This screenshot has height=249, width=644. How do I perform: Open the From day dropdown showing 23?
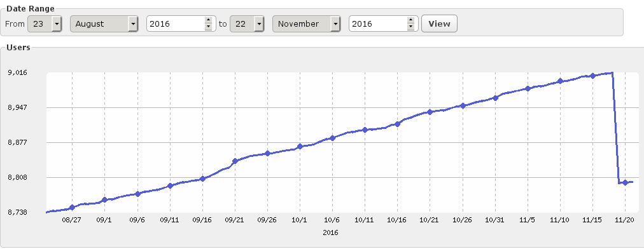[45, 24]
